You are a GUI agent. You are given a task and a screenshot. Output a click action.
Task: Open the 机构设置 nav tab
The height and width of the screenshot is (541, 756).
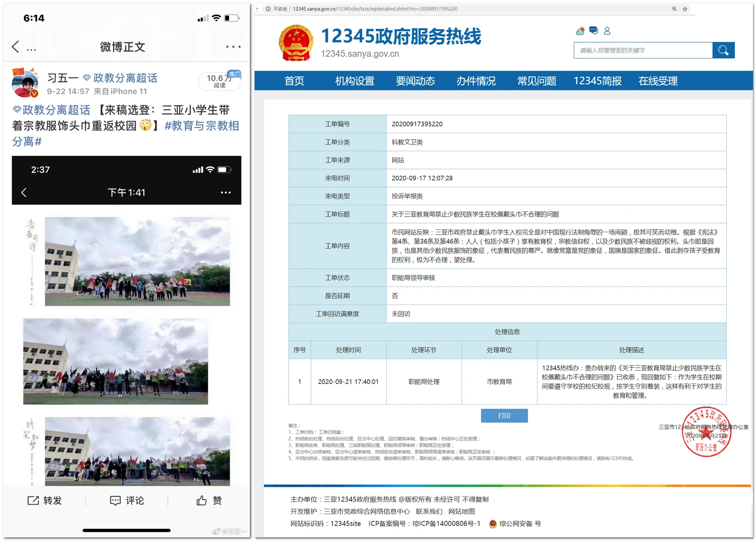[355, 81]
